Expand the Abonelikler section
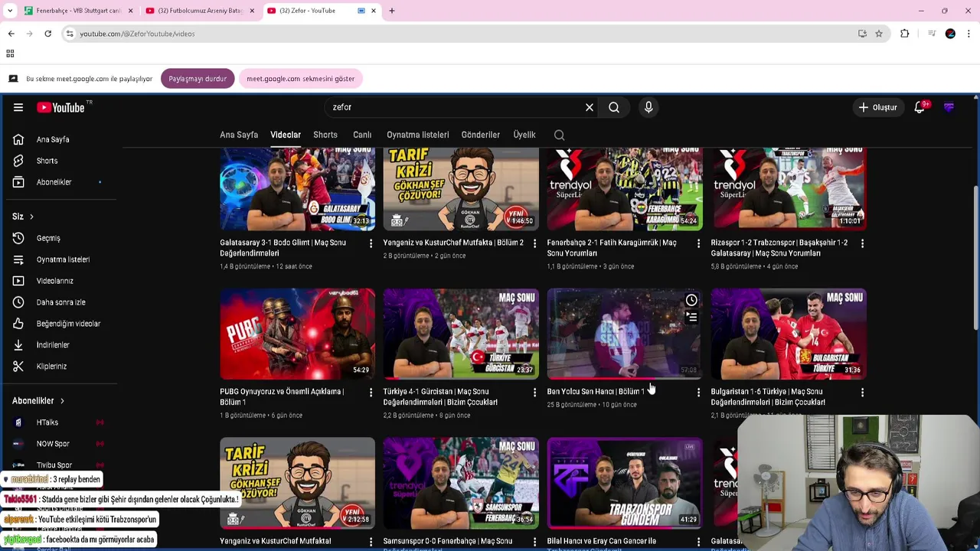 pos(38,401)
